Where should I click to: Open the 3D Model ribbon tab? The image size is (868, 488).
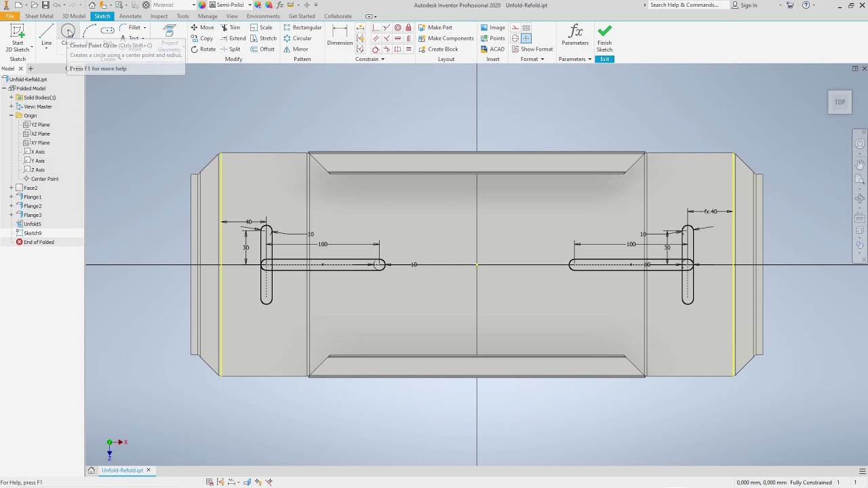tap(74, 16)
